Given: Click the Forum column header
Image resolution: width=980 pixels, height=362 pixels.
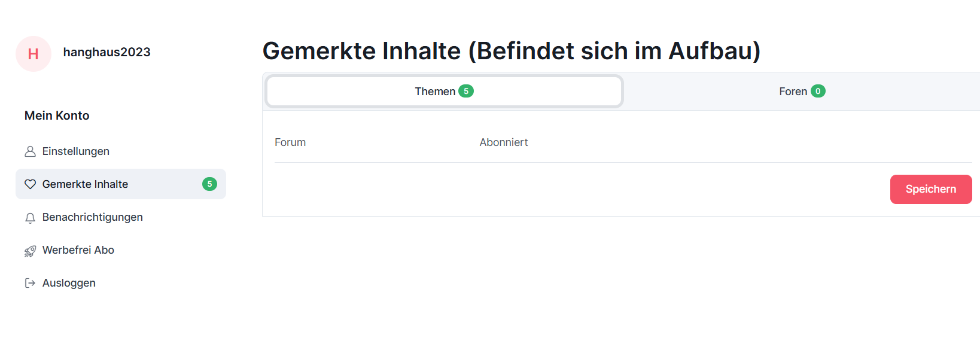Looking at the screenshot, I should [290, 142].
